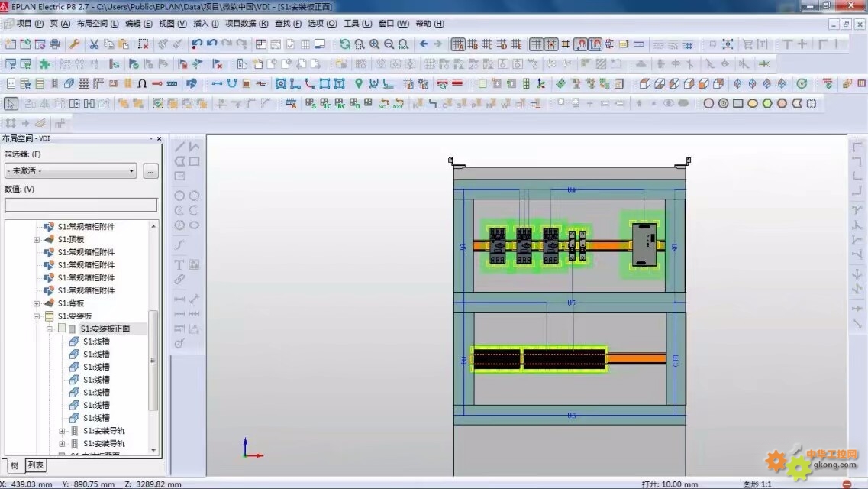Toggle grid C button
The image size is (868, 489).
[x=487, y=44]
